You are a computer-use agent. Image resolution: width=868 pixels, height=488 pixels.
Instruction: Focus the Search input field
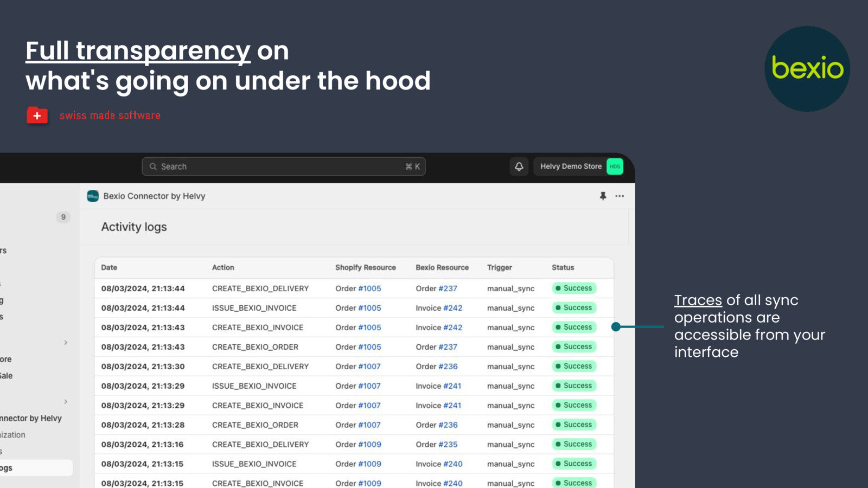(x=284, y=166)
